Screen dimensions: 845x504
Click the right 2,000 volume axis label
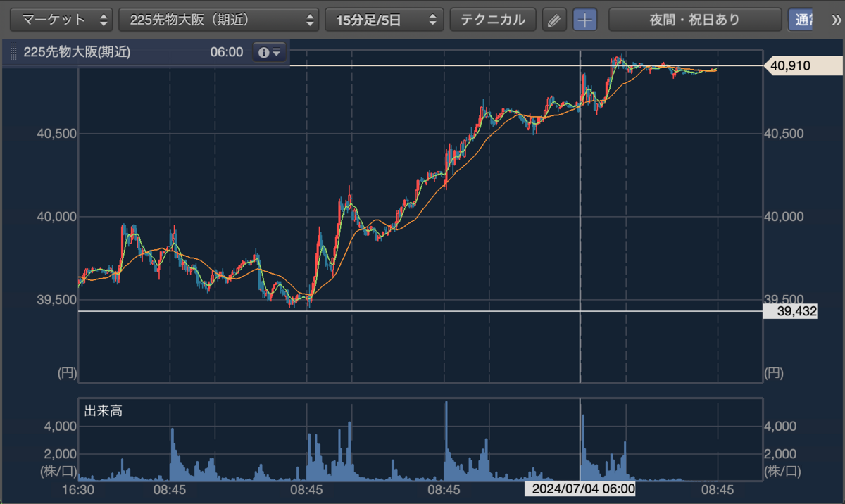click(x=780, y=453)
